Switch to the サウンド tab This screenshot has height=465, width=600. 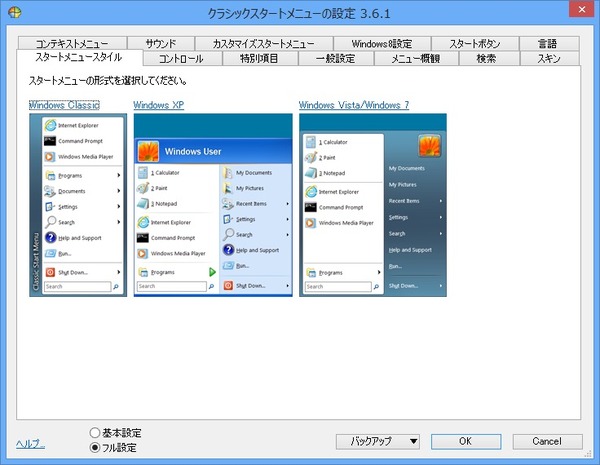tap(161, 43)
